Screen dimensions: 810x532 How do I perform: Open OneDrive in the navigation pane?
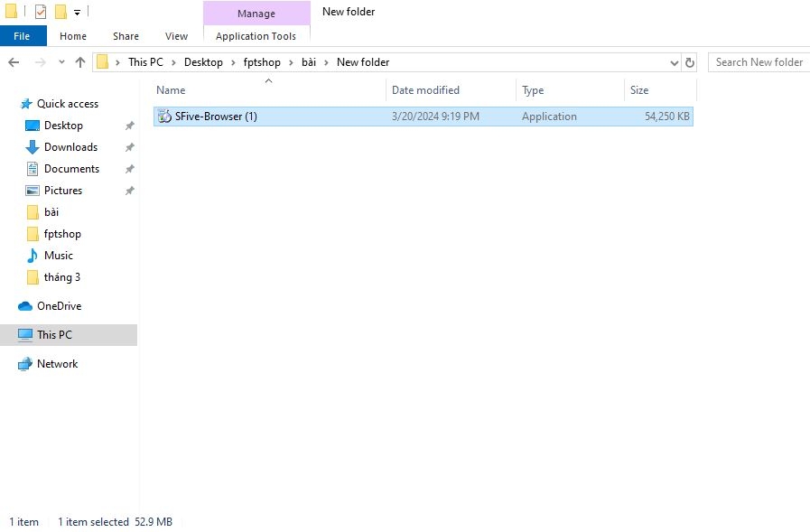tap(59, 306)
